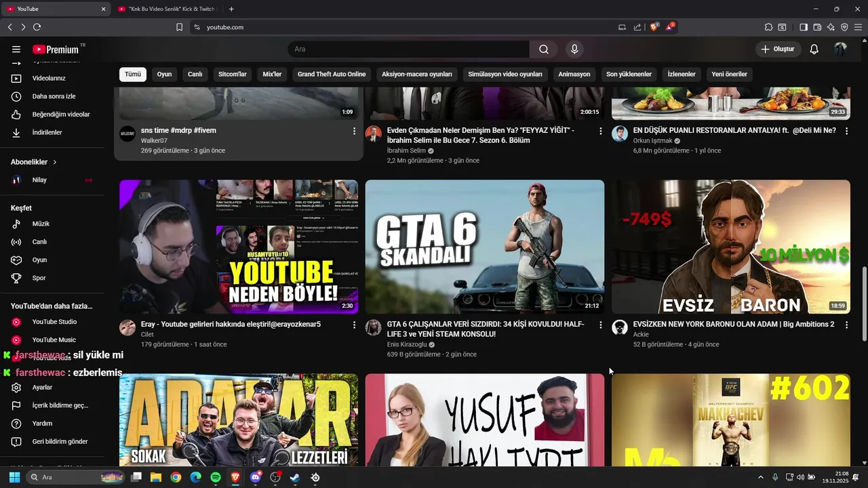
Task: Open more options for GTA 6 çalışanlar video
Action: [x=600, y=325]
